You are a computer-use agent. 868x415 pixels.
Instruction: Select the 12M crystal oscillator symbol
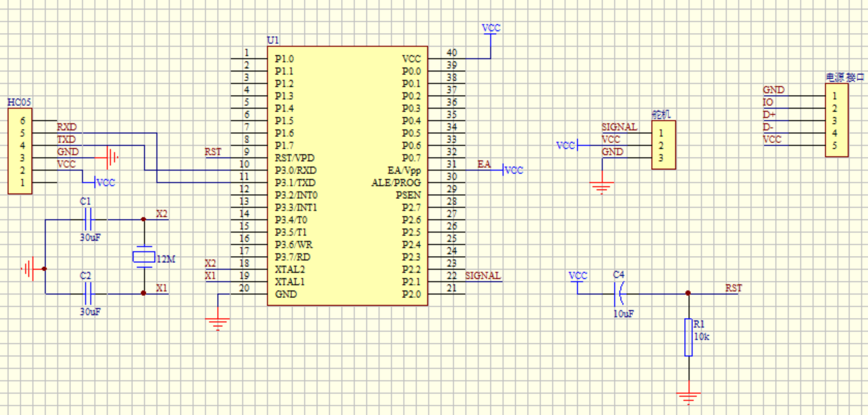pos(143,257)
